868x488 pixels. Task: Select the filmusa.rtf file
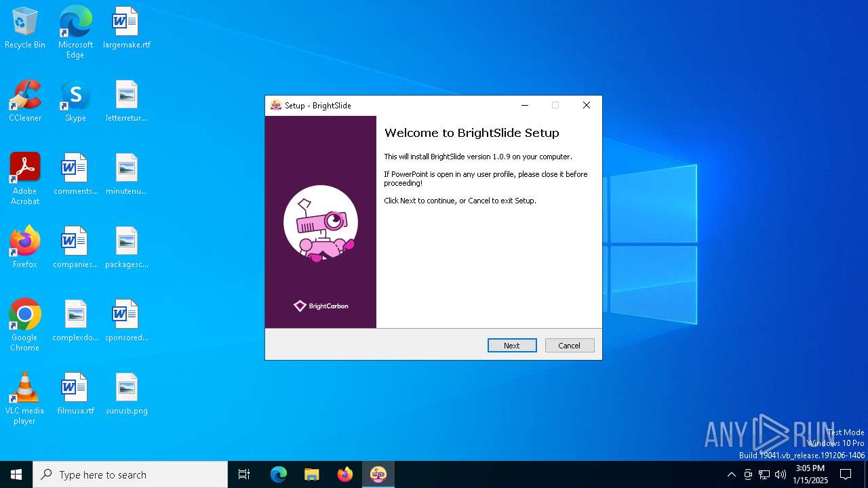click(x=75, y=394)
